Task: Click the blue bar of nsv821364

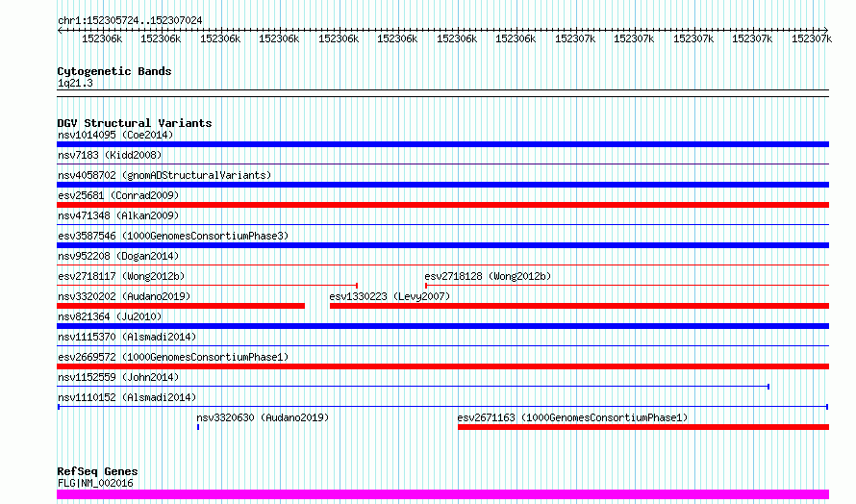Action: 442,326
